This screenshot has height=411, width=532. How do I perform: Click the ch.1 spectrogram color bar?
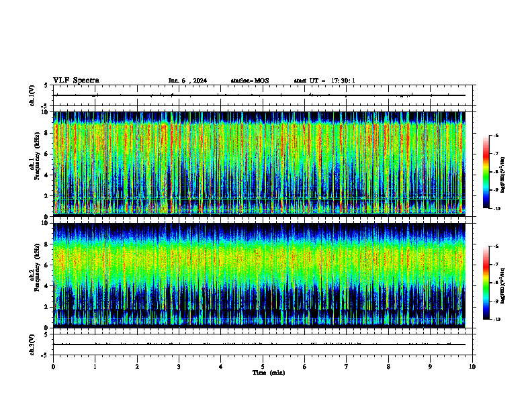point(486,172)
